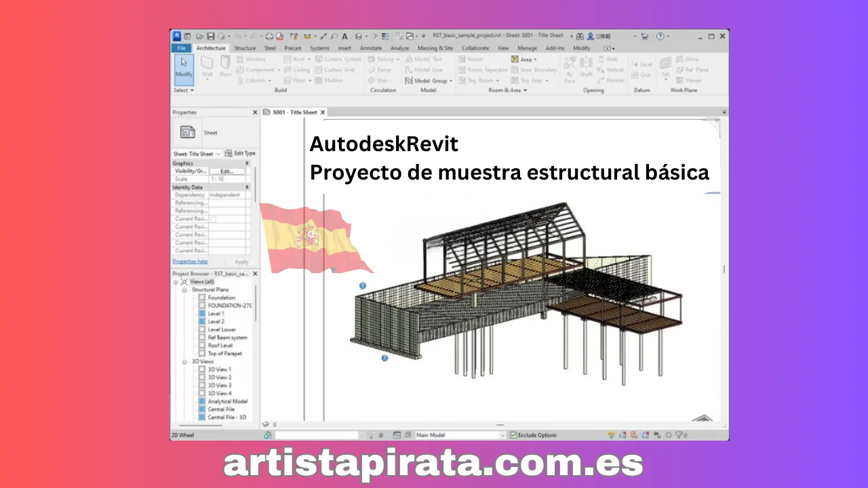
Task: Save the project from quick access toolbar
Action: pos(211,36)
